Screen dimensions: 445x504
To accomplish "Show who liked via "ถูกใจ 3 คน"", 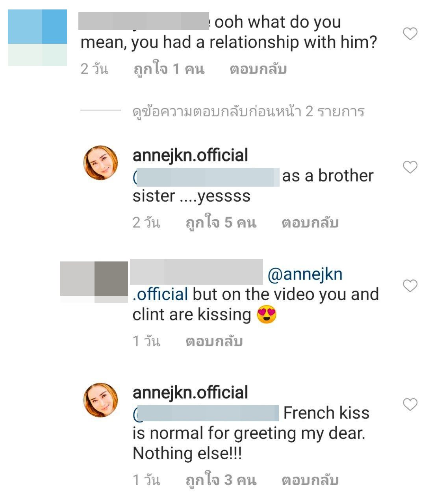I will click(x=221, y=480).
